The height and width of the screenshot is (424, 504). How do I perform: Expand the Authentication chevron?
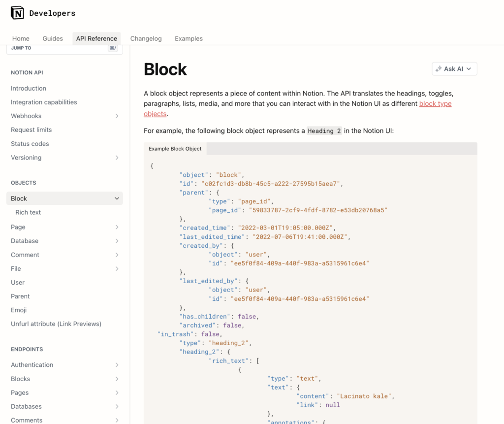(x=117, y=365)
